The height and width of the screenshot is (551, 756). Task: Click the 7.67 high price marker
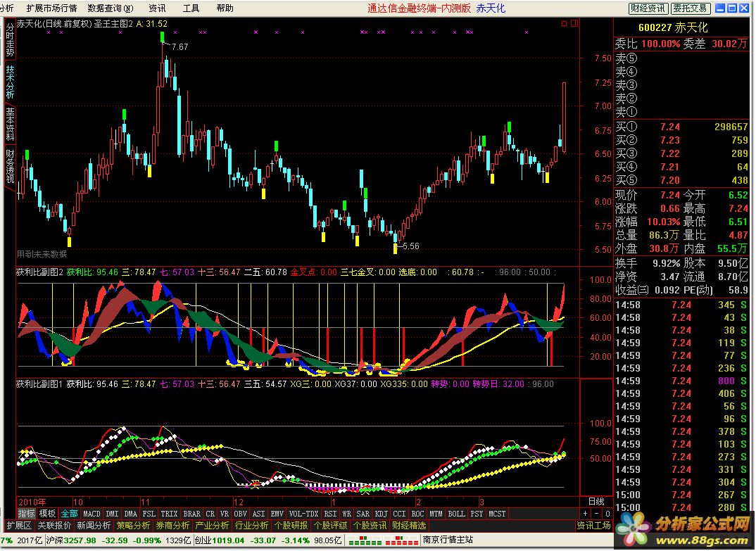[179, 46]
